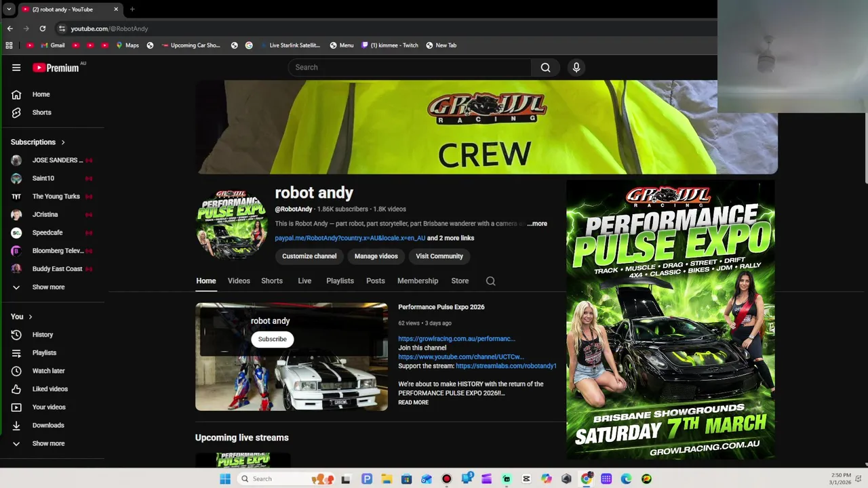Image resolution: width=868 pixels, height=488 pixels.
Task: Switch to the Playlists channel tab
Action: click(x=340, y=281)
